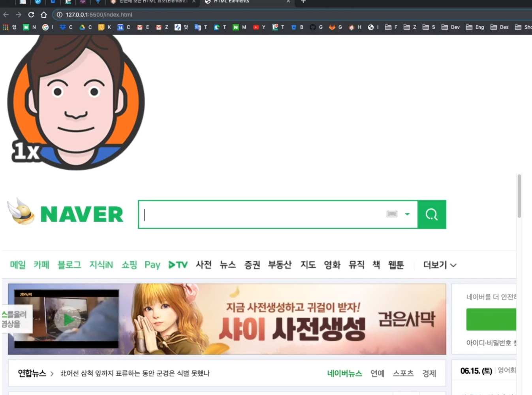This screenshot has width=532, height=395.
Task: Go to the 뉴스 link
Action: (228, 265)
